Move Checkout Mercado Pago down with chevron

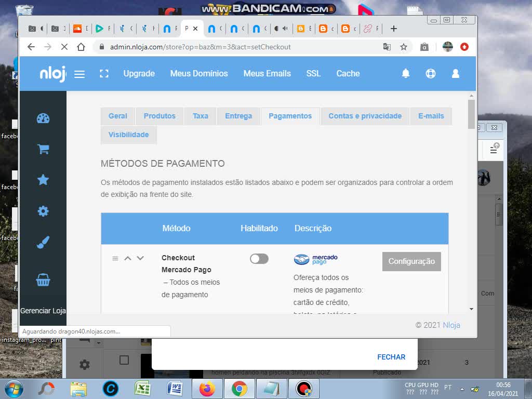pyautogui.click(x=140, y=258)
